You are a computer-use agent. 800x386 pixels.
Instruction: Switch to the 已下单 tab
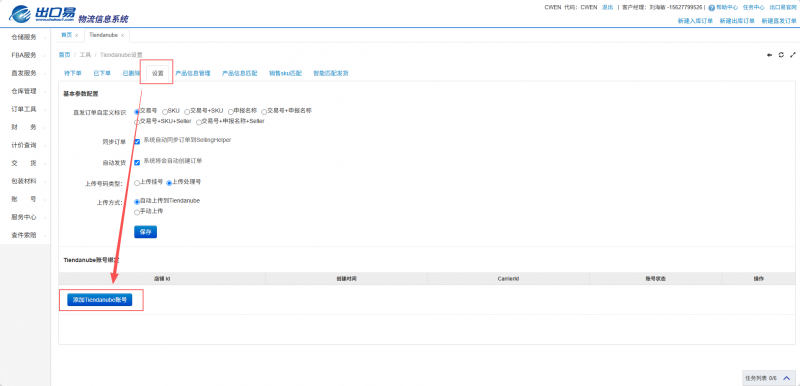click(x=102, y=73)
